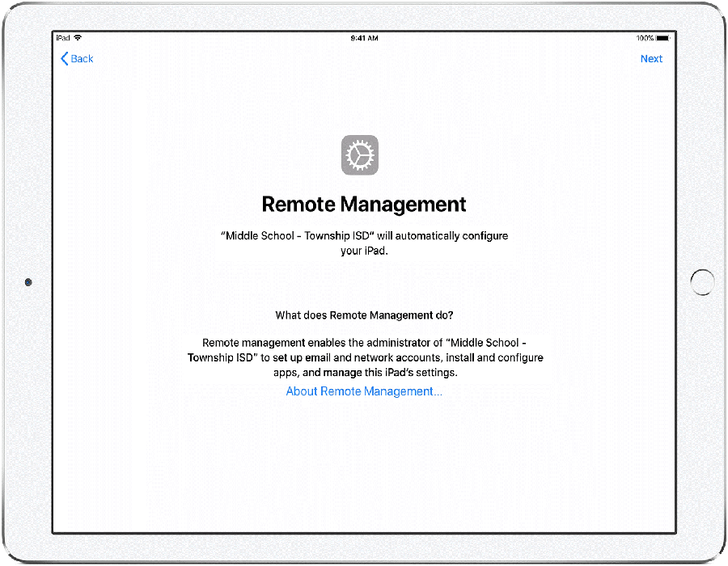728x566 pixels.
Task: Tap the Back label text
Action: coord(83,59)
